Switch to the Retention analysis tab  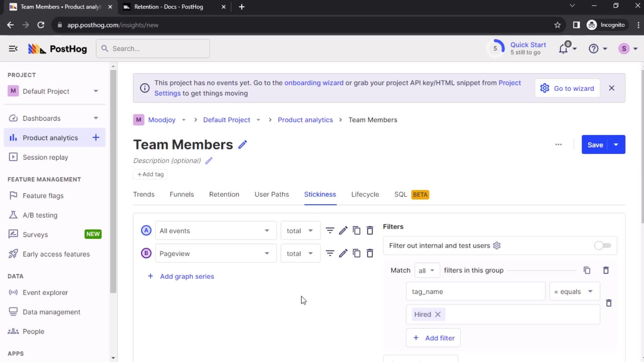224,194
